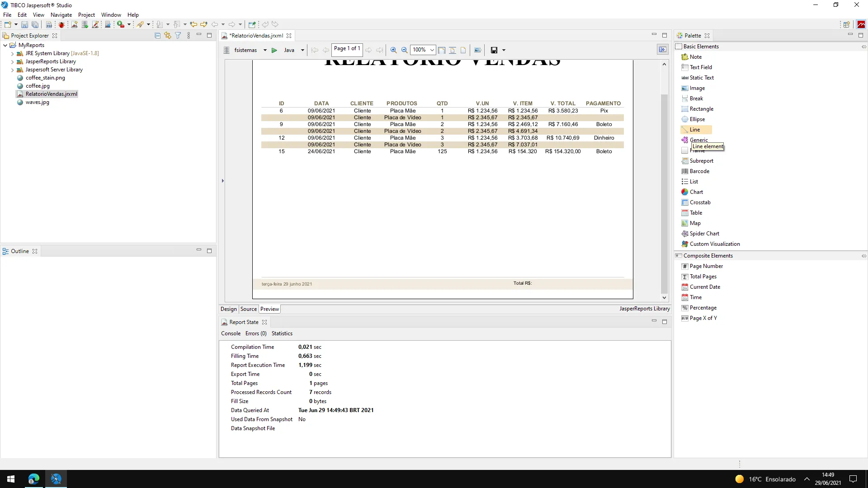Click the Save toolbar icon
Screen dimensions: 868x488
tap(24, 24)
